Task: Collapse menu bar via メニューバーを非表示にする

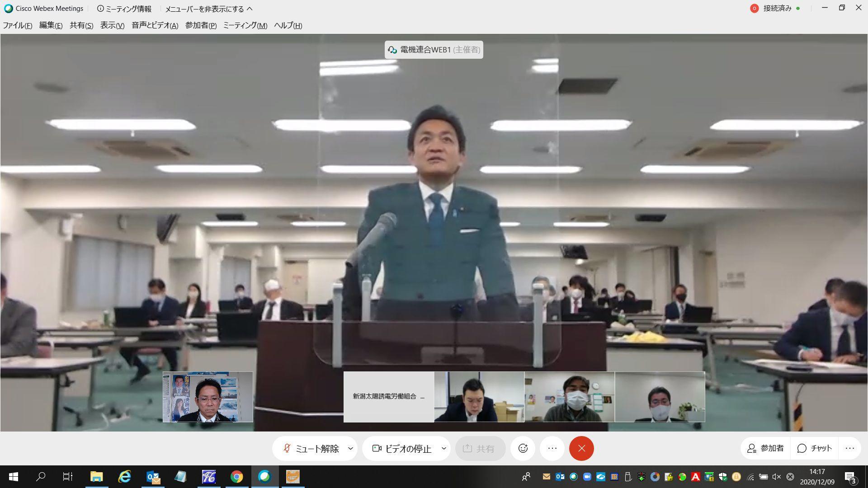Action: tap(208, 9)
